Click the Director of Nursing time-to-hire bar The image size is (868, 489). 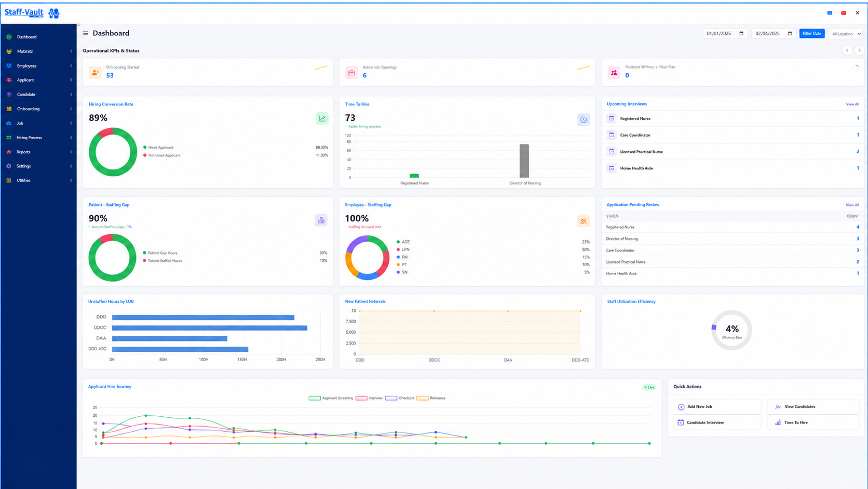(x=524, y=161)
